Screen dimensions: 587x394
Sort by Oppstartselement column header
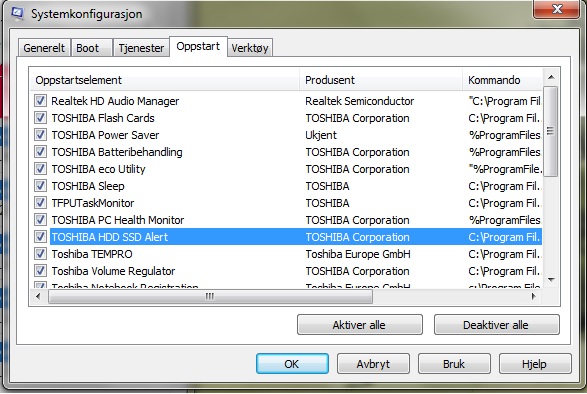tap(165, 80)
